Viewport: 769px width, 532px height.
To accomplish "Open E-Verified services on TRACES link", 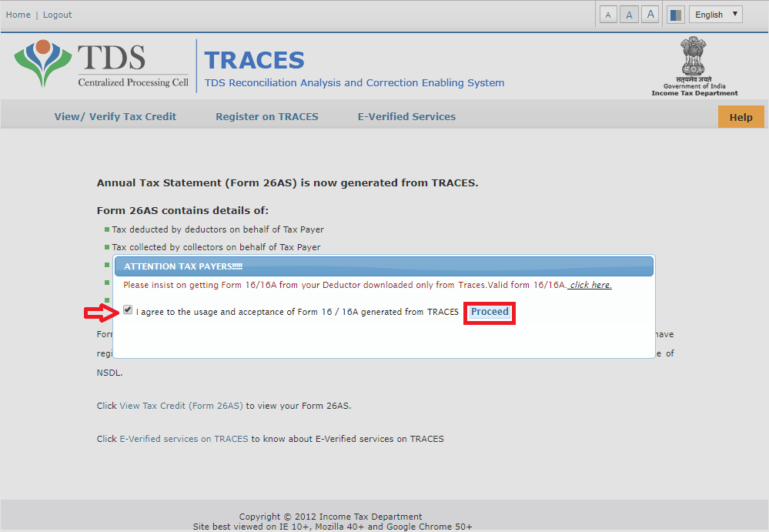I will (184, 439).
